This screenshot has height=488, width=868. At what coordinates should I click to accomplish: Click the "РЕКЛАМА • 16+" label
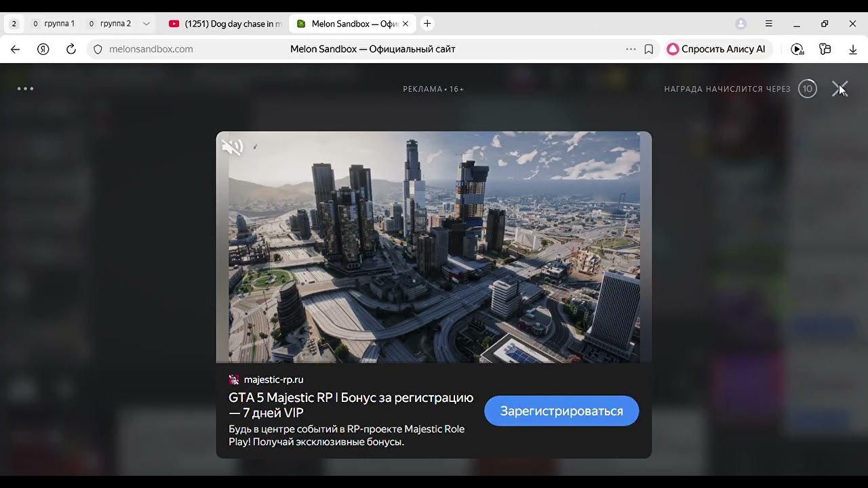(433, 89)
